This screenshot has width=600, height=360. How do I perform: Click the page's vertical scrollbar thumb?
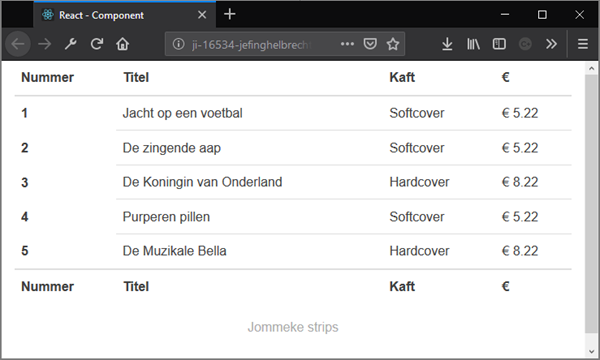pyautogui.click(x=591, y=204)
